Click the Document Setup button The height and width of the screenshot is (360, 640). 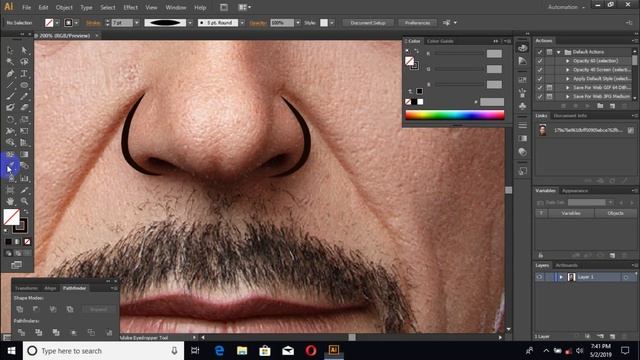(x=368, y=23)
